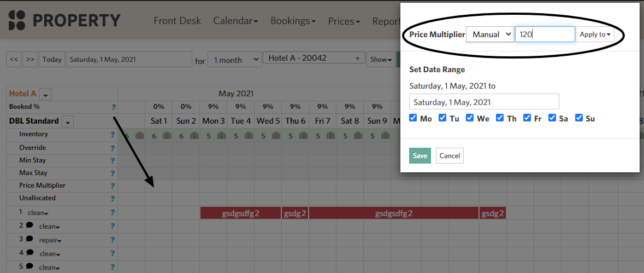The width and height of the screenshot is (644, 273).
Task: Open the Bookings menu
Action: [293, 21]
